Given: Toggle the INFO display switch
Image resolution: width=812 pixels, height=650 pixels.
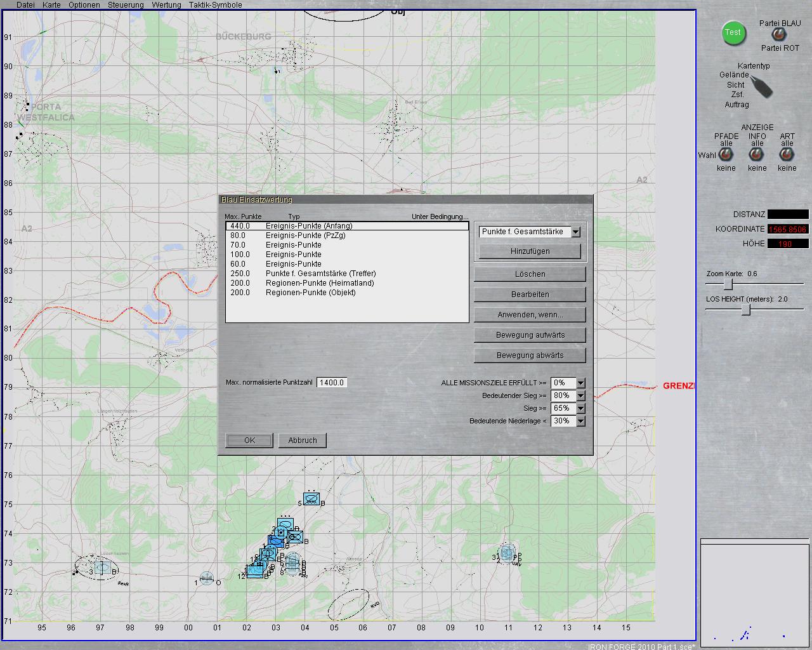Looking at the screenshot, I should tap(756, 156).
